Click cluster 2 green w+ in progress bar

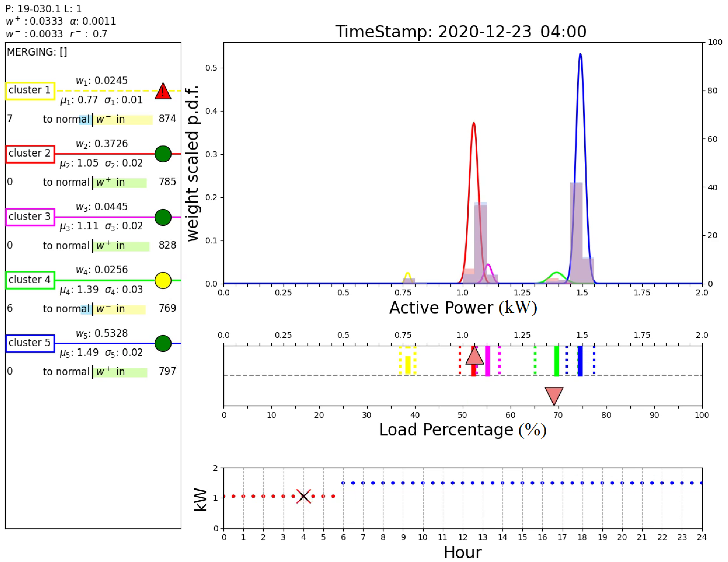tap(120, 183)
